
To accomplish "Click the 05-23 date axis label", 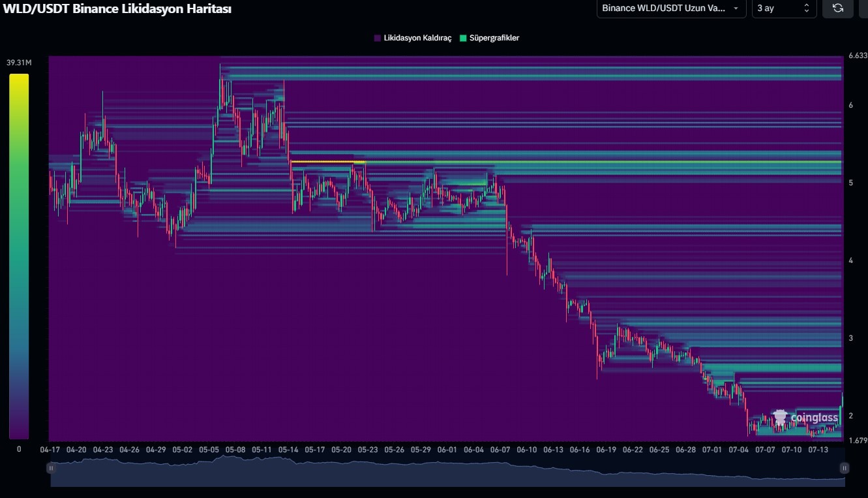I will 368,450.
